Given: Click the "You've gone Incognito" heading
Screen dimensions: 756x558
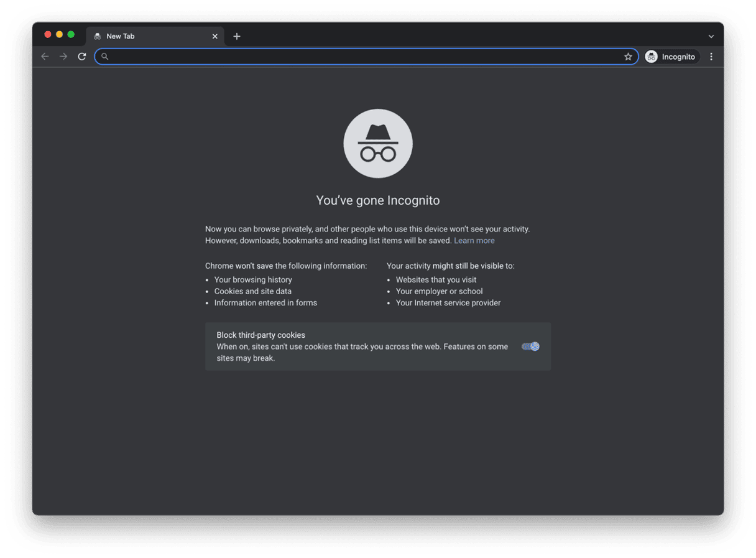Looking at the screenshot, I should coord(378,200).
